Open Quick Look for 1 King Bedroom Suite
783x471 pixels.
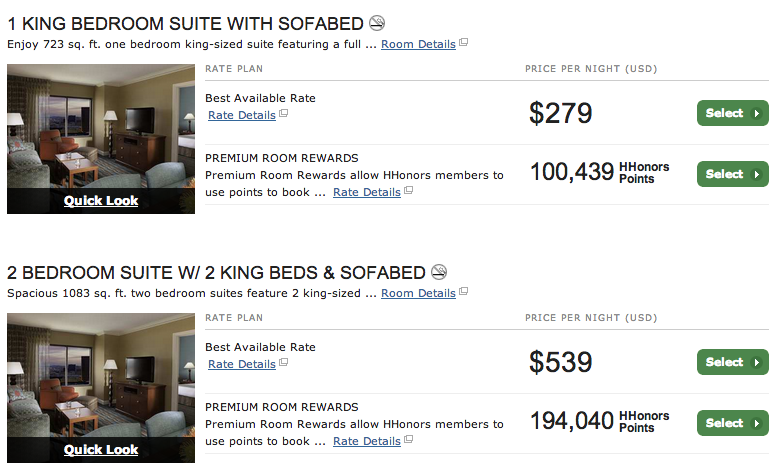click(101, 200)
